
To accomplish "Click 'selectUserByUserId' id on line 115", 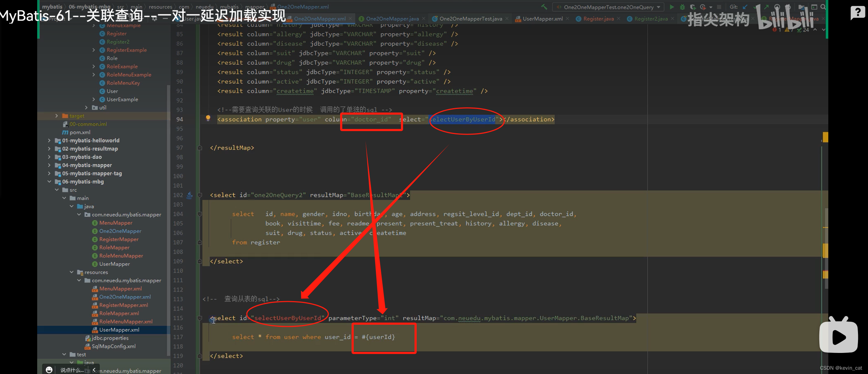I will pyautogui.click(x=288, y=318).
